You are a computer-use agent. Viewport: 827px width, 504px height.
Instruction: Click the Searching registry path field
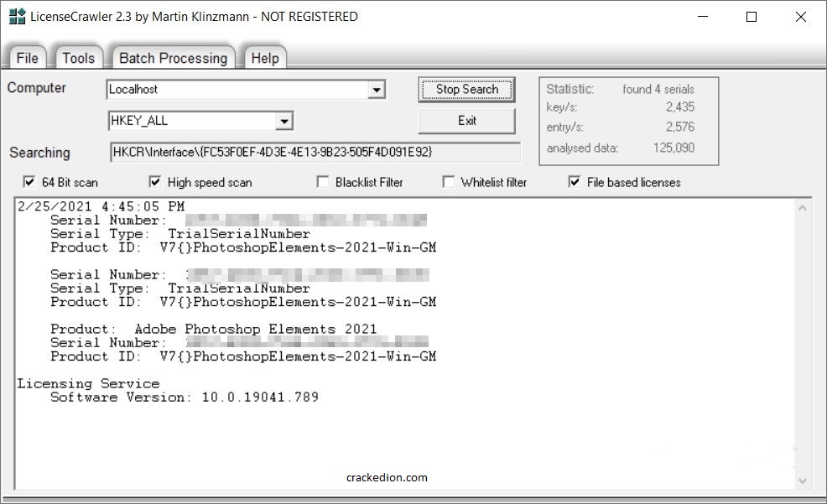coord(315,153)
